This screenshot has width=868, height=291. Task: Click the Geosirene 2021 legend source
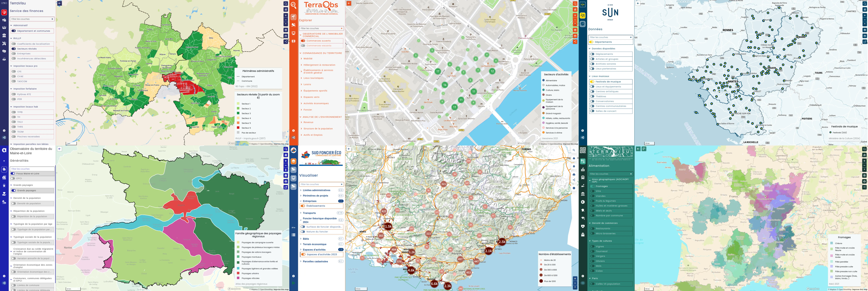coord(550,138)
